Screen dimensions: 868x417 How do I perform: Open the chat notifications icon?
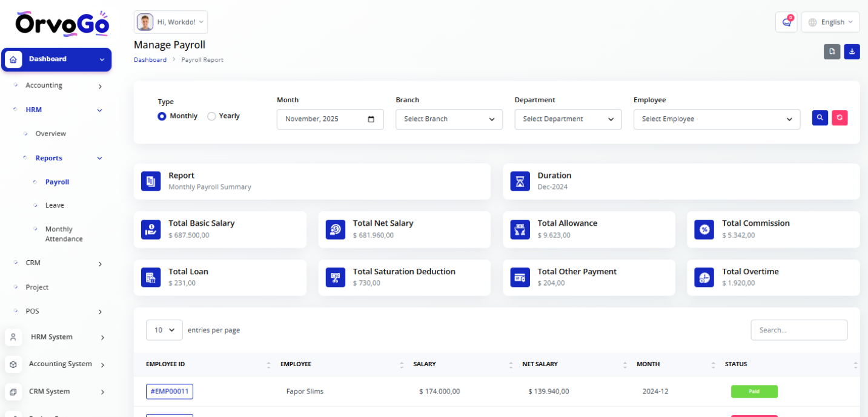(x=786, y=22)
